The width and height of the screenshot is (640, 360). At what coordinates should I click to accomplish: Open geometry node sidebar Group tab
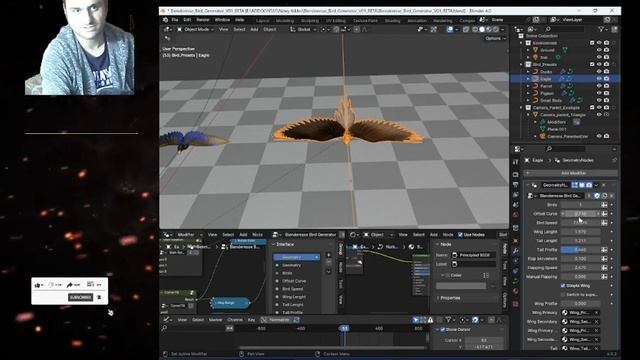pos(341,248)
